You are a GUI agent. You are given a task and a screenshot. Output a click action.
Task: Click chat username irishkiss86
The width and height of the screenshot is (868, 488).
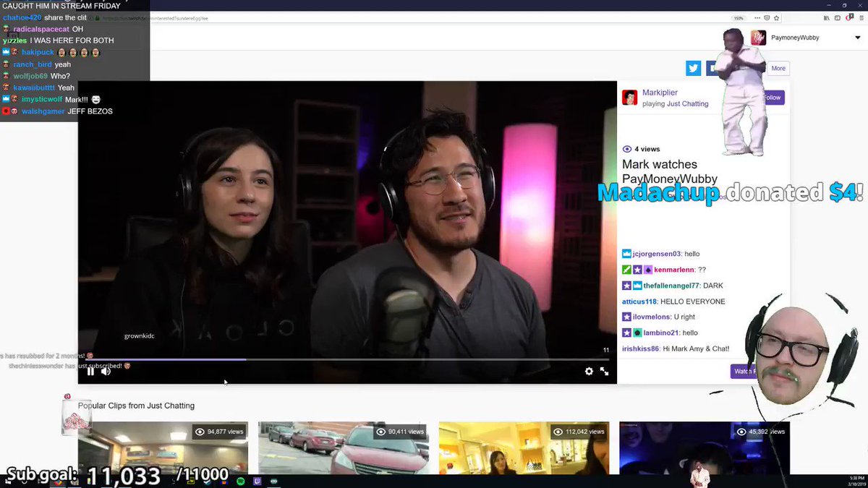pyautogui.click(x=640, y=348)
